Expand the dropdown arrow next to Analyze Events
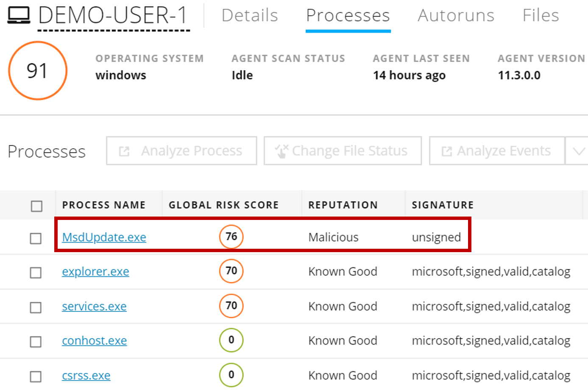Image resolution: width=588 pixels, height=392 pixels. pyautogui.click(x=578, y=151)
